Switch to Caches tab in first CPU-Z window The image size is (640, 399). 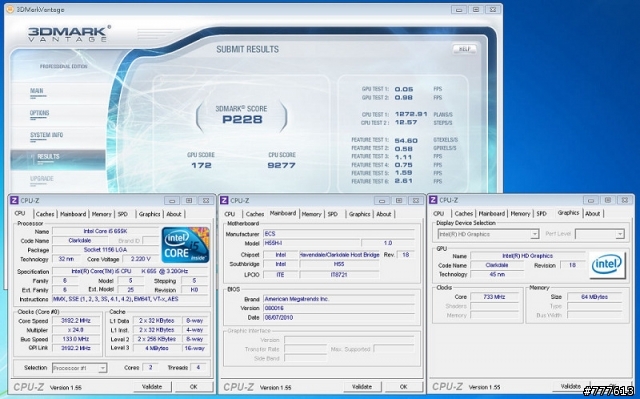pyautogui.click(x=45, y=214)
